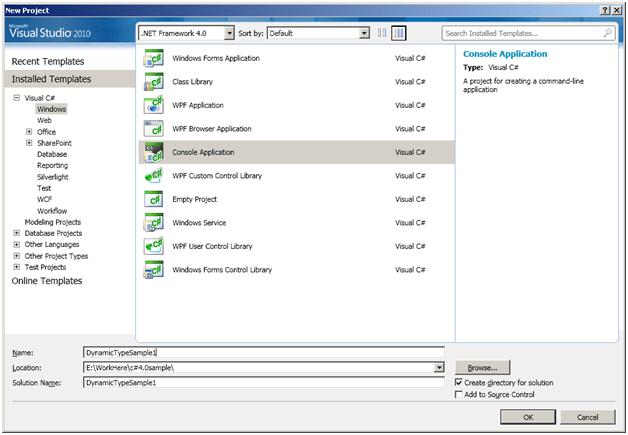Expand the Office tree node
The image size is (628, 435).
(x=29, y=132)
